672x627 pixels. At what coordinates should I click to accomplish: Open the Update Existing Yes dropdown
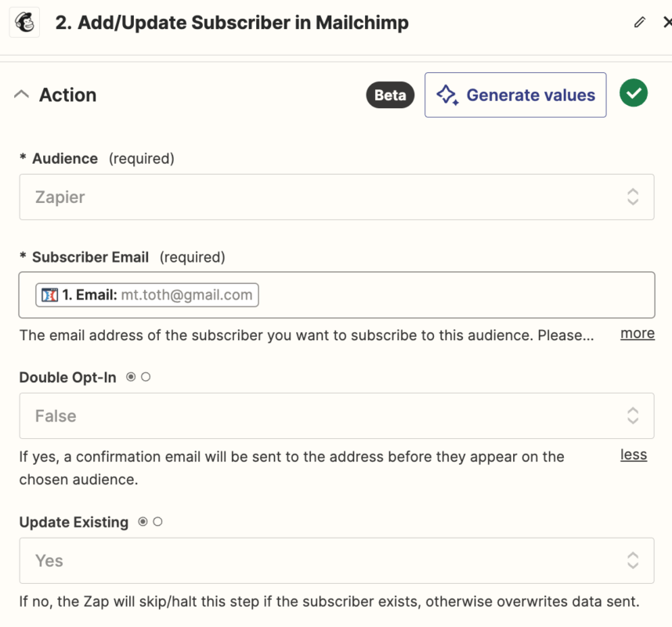pyautogui.click(x=337, y=560)
